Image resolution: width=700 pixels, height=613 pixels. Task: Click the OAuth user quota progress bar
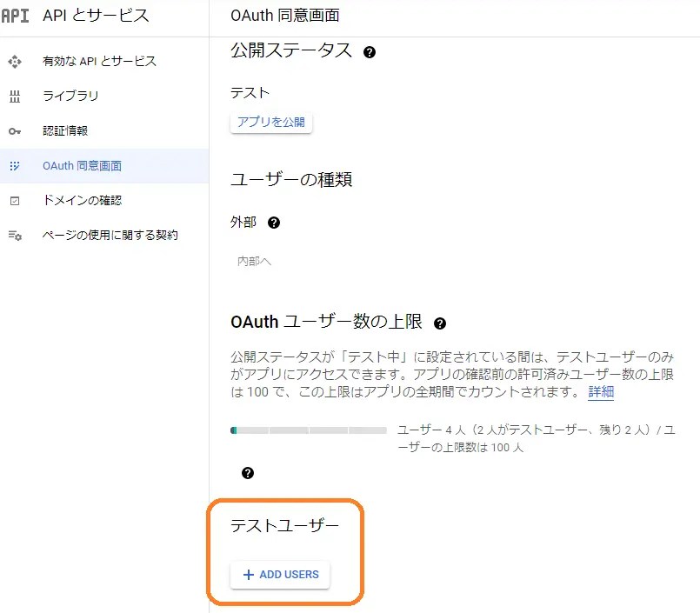309,430
